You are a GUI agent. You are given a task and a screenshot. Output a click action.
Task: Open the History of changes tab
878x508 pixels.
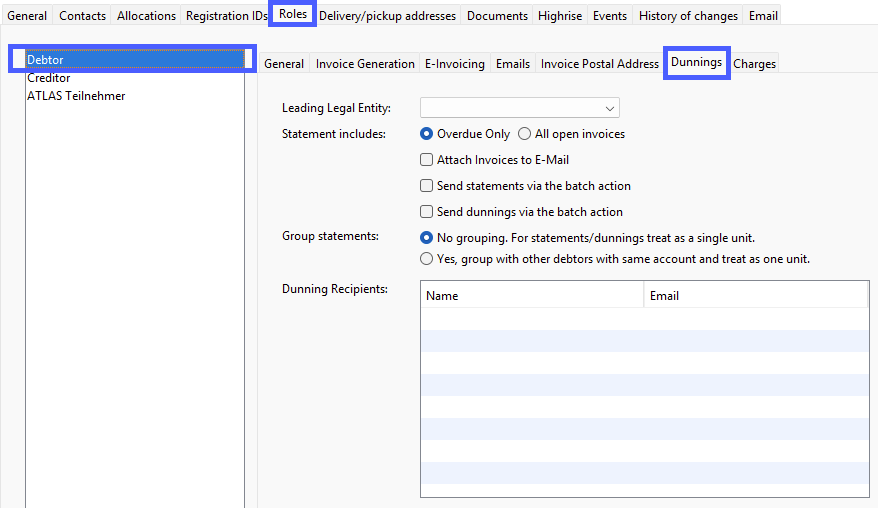pyautogui.click(x=688, y=16)
